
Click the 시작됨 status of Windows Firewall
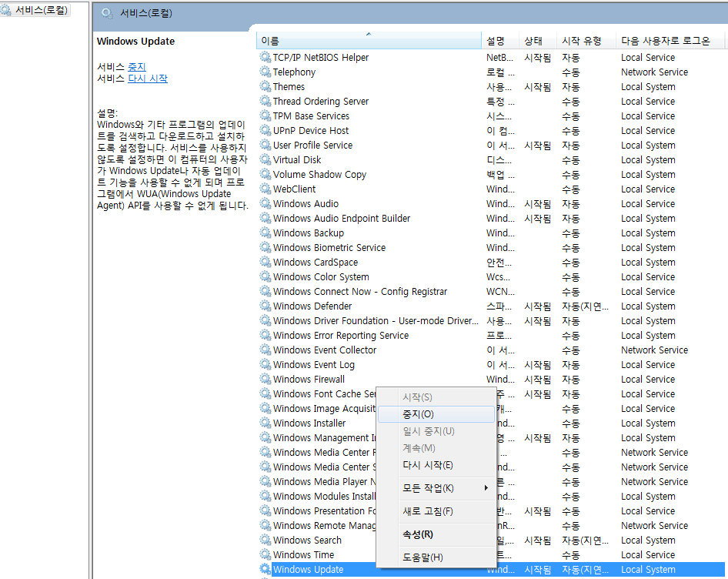click(538, 380)
